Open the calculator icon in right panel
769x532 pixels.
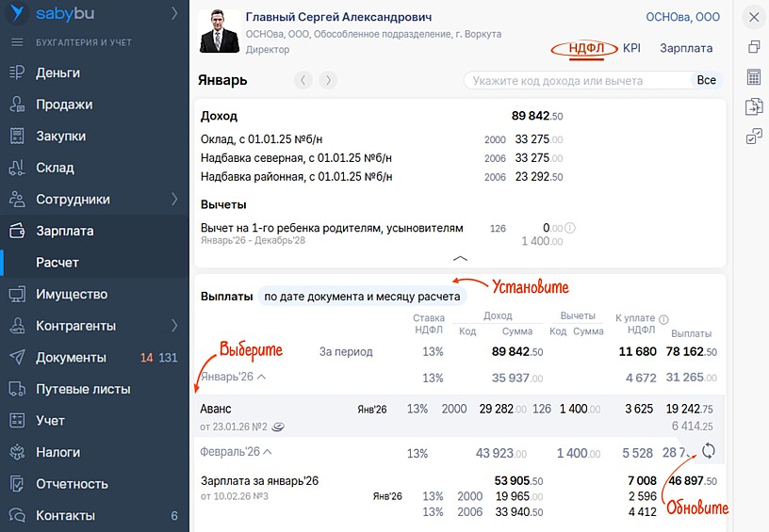click(x=754, y=76)
